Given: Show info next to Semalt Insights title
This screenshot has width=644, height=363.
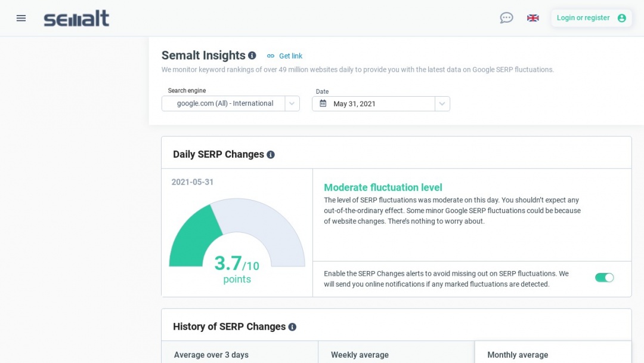Looking at the screenshot, I should [x=252, y=56].
